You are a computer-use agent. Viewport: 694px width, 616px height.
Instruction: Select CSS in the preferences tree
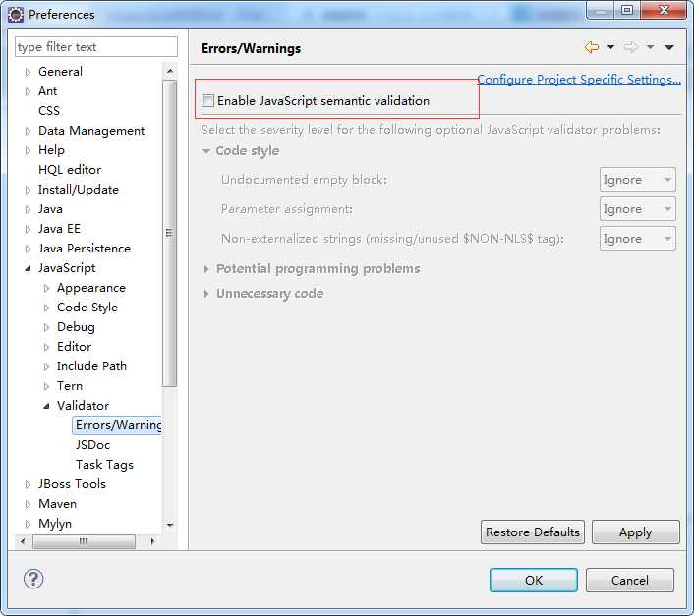pos(49,111)
